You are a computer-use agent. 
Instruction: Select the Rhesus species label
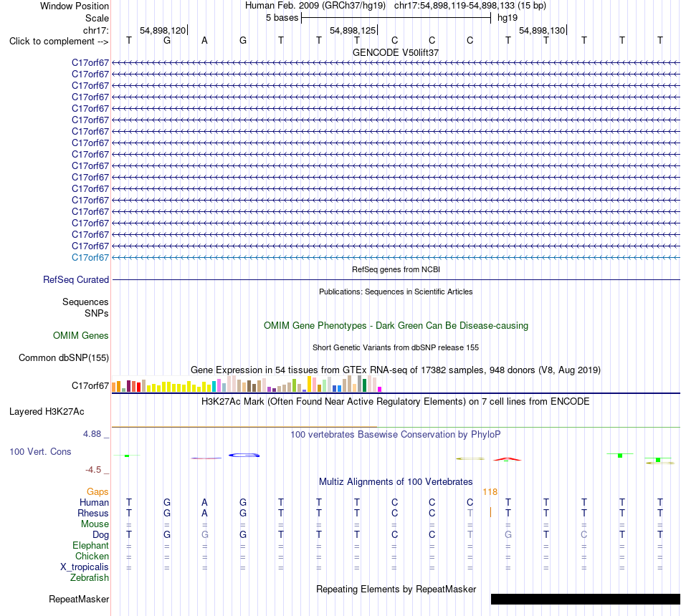point(93,513)
